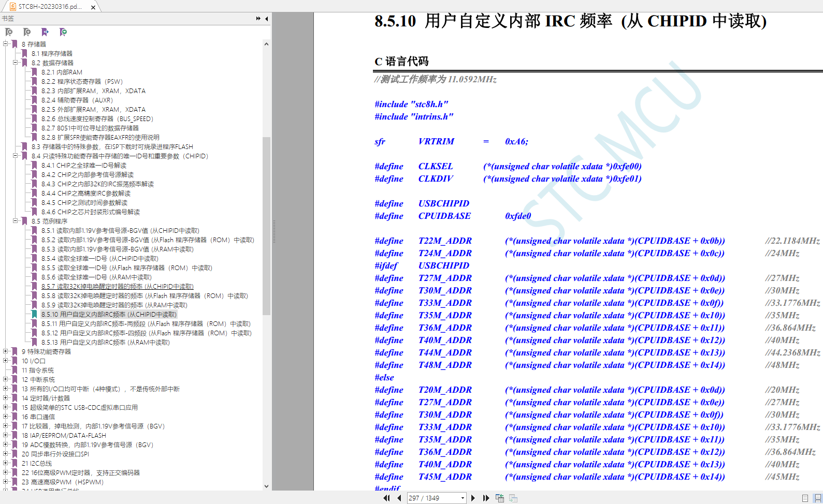Open the bookmark options icon with green arrow
Screen dimensions: 823x504
pyautogui.click(x=63, y=32)
